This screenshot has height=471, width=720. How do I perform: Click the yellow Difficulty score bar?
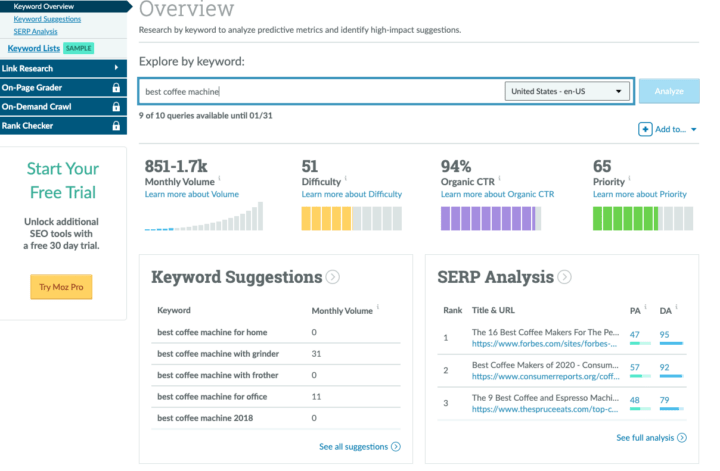pos(351,219)
